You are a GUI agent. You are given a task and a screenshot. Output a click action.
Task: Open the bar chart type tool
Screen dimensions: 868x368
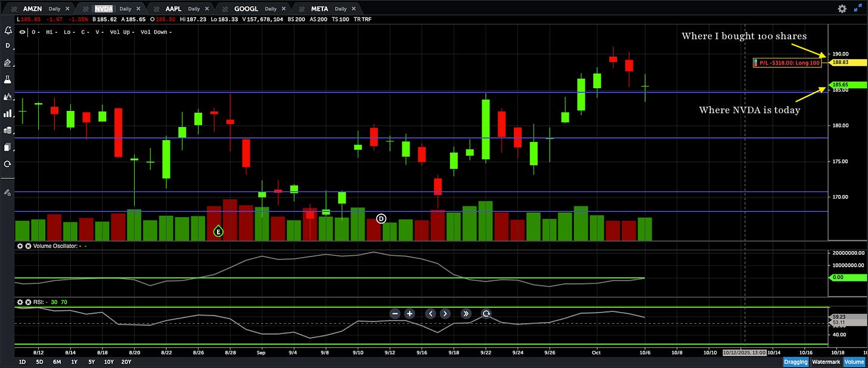[x=8, y=113]
